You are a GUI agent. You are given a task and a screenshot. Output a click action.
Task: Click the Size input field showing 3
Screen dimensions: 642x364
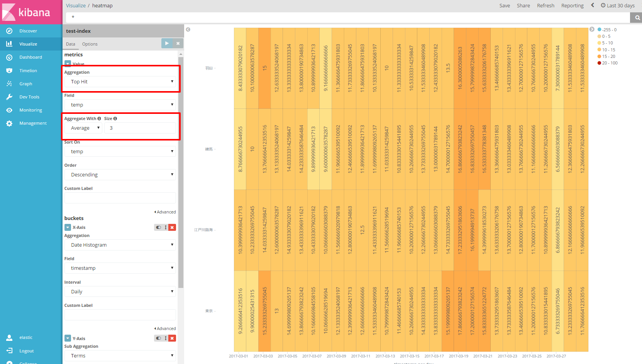click(x=140, y=128)
